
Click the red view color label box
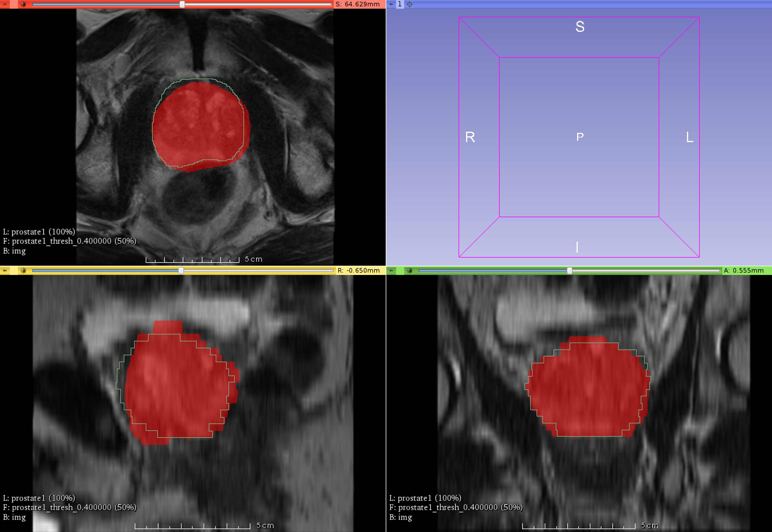click(14, 4)
